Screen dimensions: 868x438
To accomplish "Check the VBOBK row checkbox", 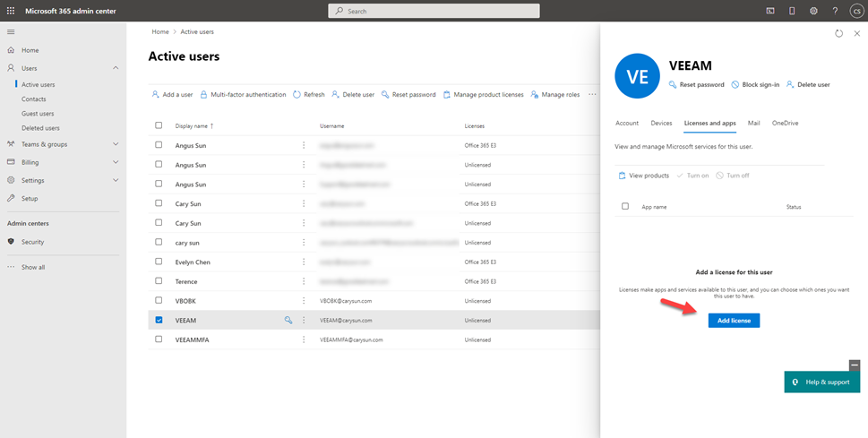I will 159,300.
